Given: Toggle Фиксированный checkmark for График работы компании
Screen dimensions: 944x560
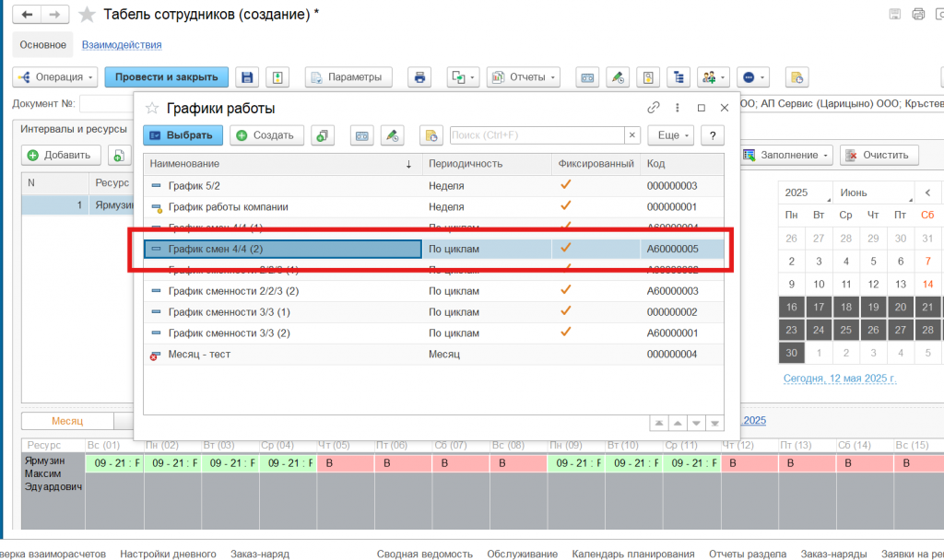Looking at the screenshot, I should pos(566,206).
